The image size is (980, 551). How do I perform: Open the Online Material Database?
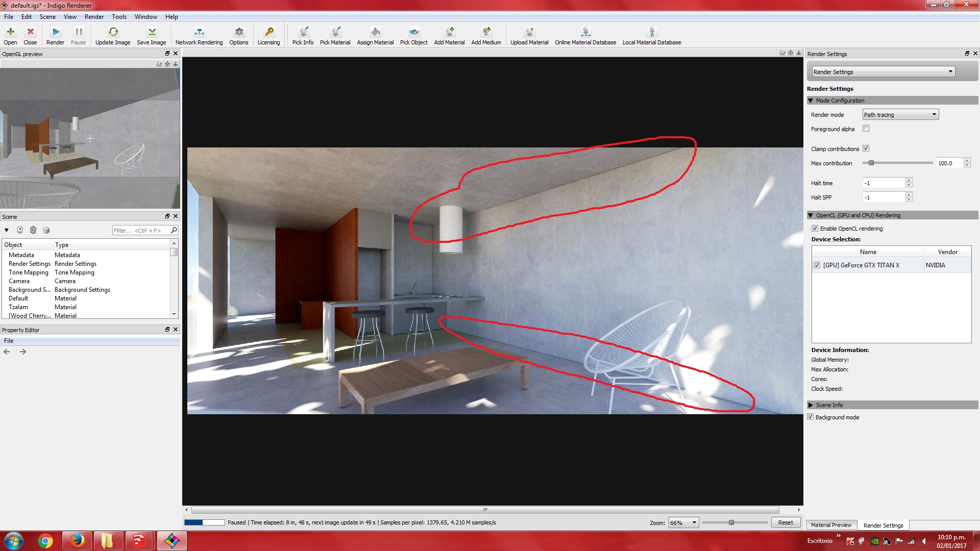pos(585,32)
